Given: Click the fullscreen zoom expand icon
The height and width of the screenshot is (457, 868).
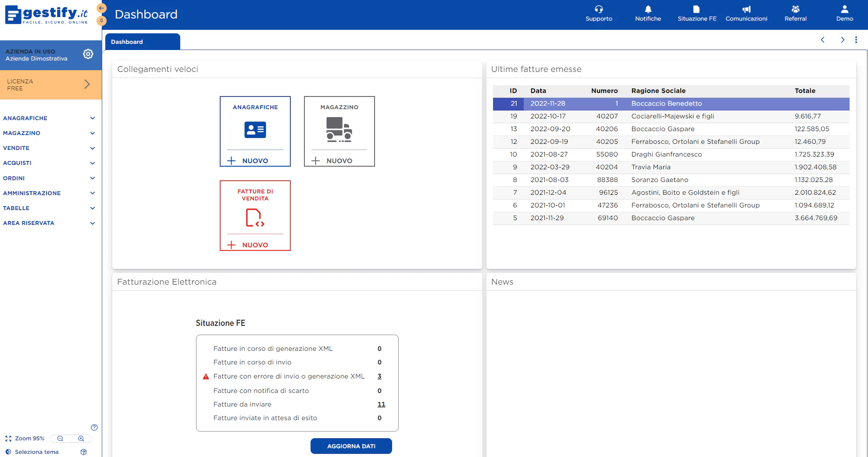Looking at the screenshot, I should click(8, 439).
